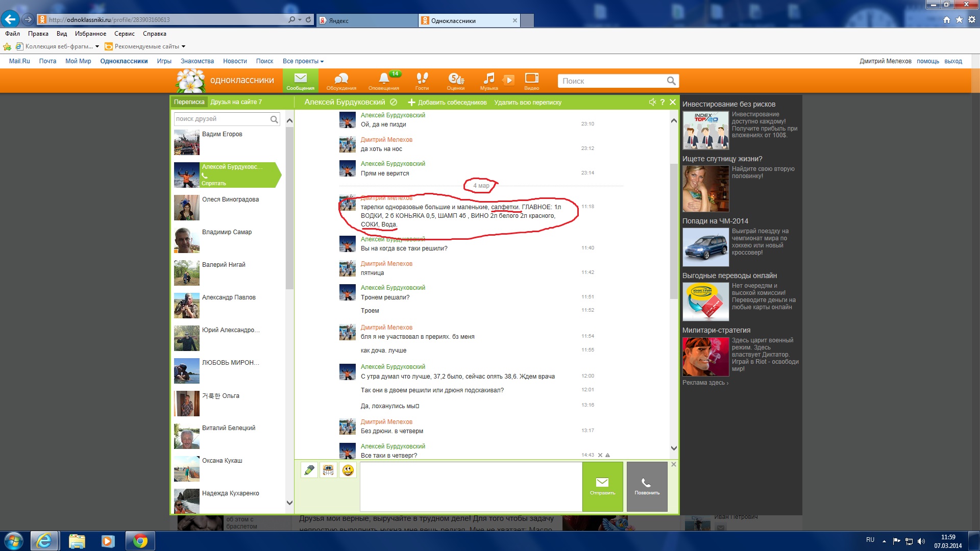Expand the Коллекция веб-фрагментов dropdown arrow

pyautogui.click(x=97, y=46)
